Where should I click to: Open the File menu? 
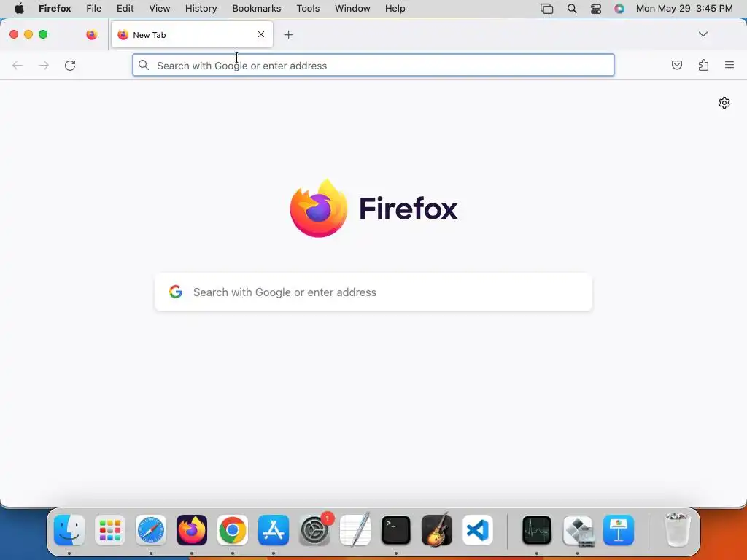pyautogui.click(x=94, y=9)
